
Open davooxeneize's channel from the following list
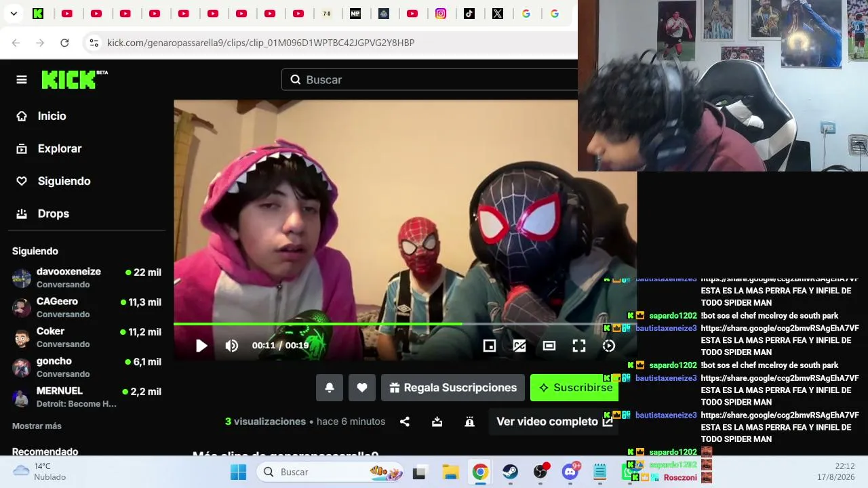(x=87, y=277)
